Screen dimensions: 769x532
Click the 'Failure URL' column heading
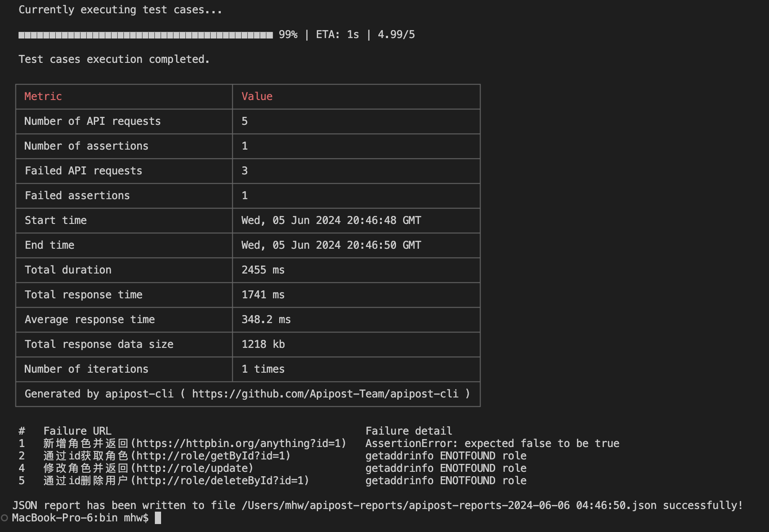[x=77, y=431]
